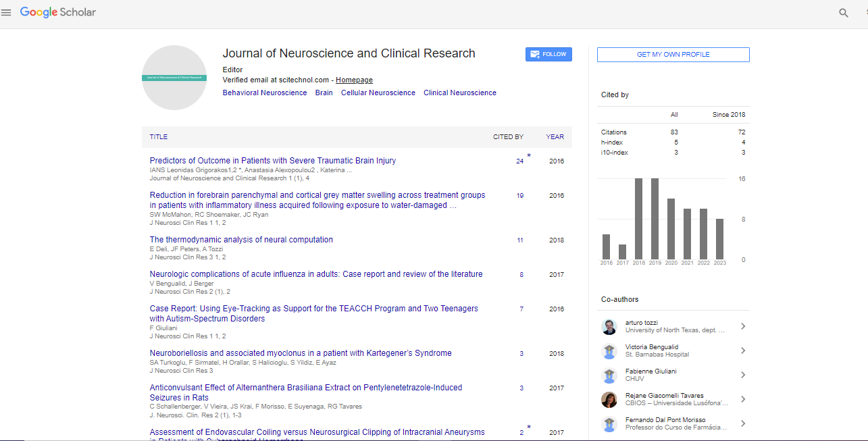Click Victoria Bengualid's avatar icon
Viewport: 868px width, 441px height.
coord(609,351)
